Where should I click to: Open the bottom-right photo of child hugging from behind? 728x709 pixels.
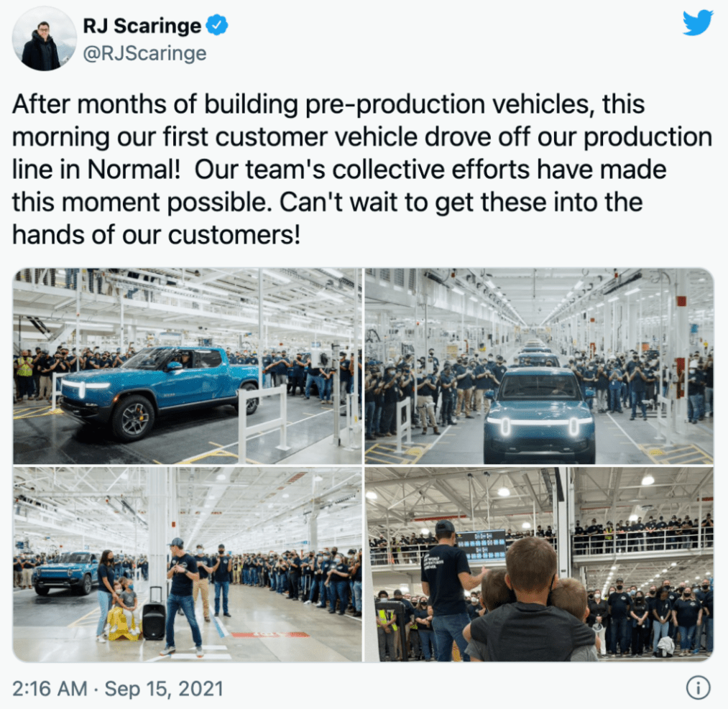click(x=539, y=564)
